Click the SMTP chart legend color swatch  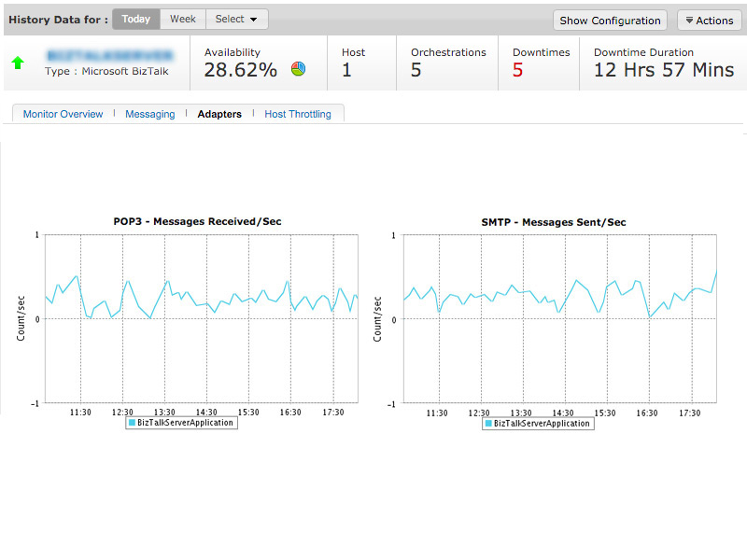488,424
